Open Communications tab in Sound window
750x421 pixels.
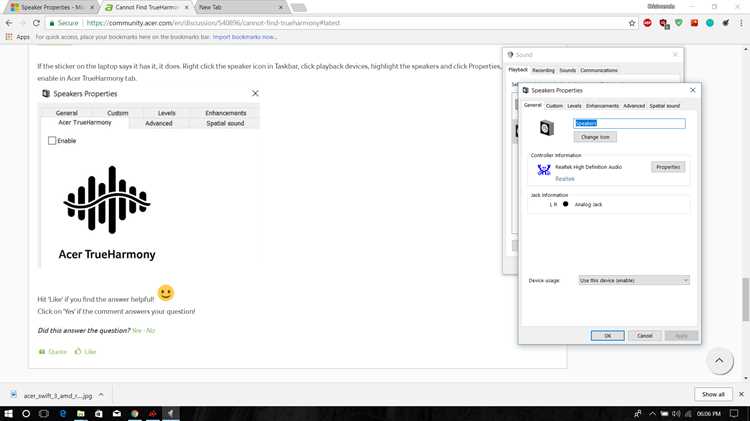(599, 70)
